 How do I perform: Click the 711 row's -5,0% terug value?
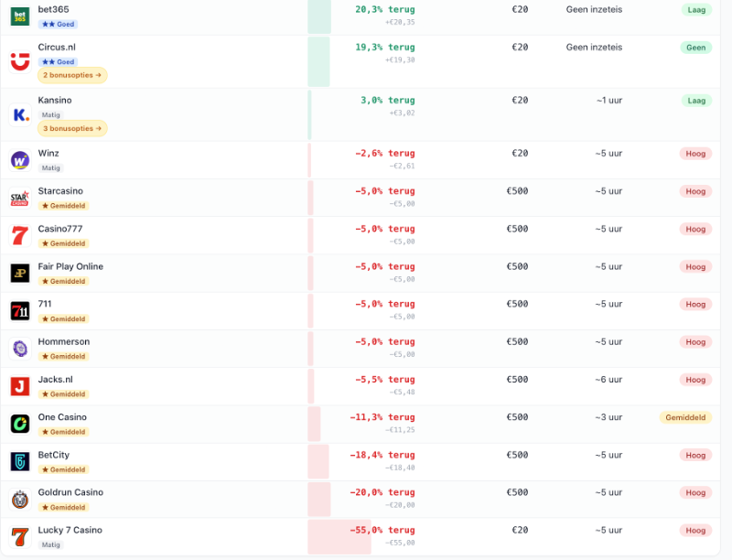click(x=384, y=304)
